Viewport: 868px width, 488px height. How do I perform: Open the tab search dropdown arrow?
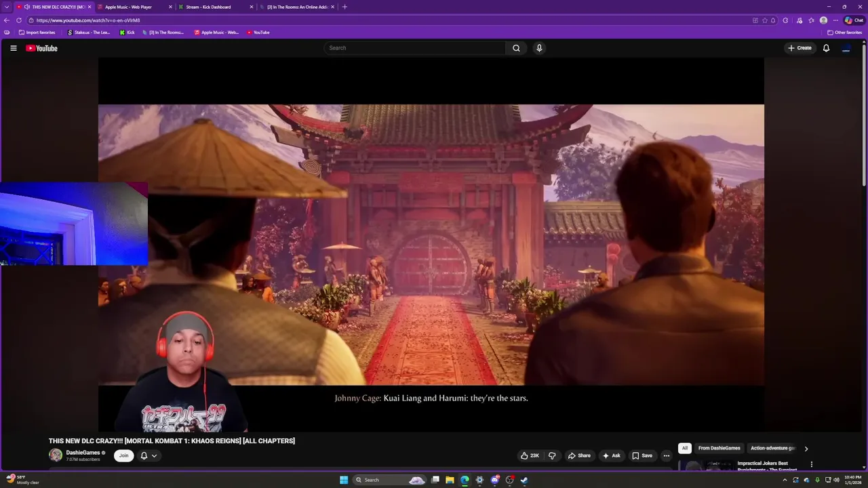(7, 7)
